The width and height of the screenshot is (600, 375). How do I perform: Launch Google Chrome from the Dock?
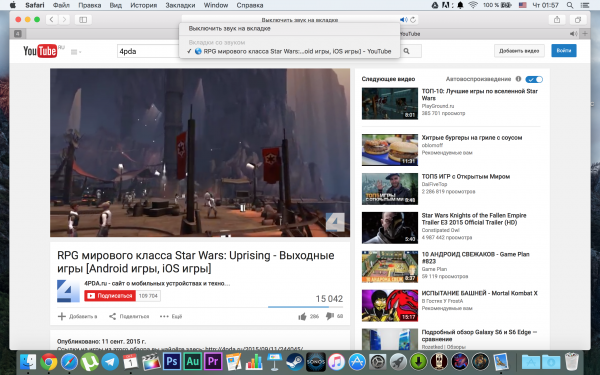pos(49,362)
